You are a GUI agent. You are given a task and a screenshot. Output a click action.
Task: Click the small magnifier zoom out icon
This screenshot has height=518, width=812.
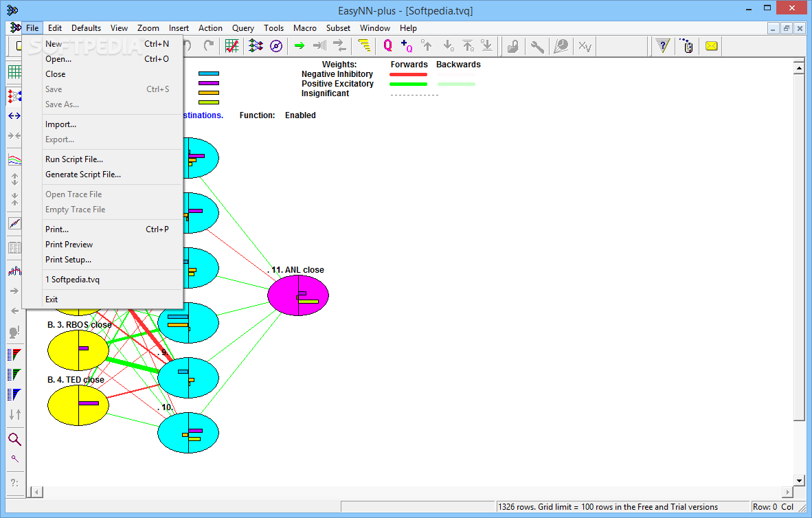tap(14, 459)
